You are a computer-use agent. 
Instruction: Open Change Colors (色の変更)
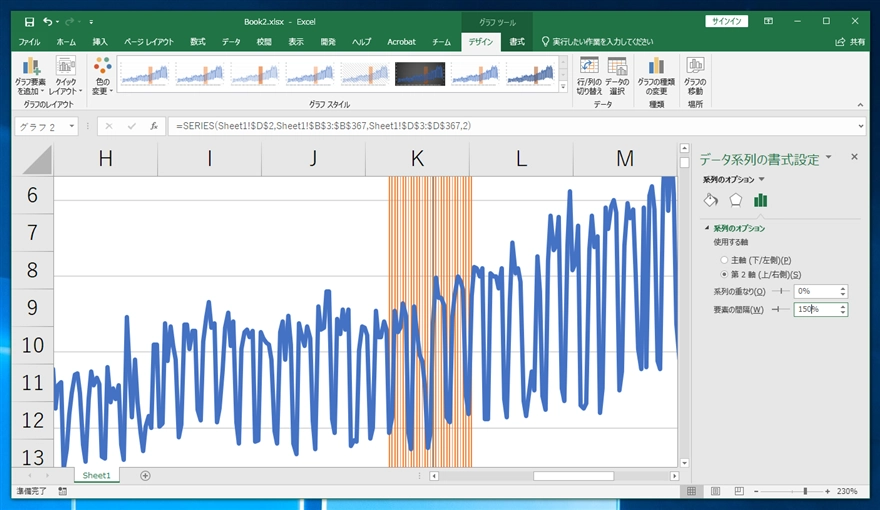[x=103, y=76]
